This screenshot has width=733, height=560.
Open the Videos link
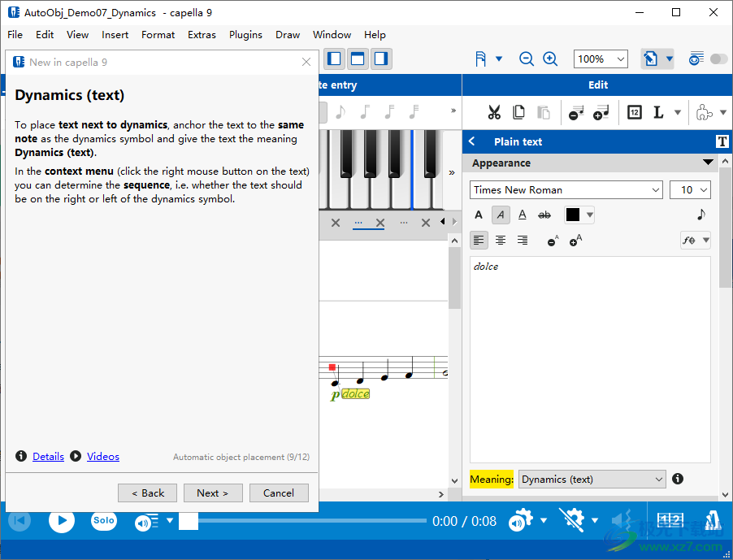tap(103, 457)
